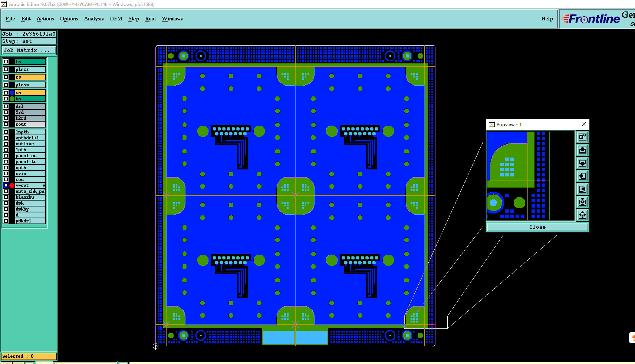Toggle display checkbox for plnss layer
The height and width of the screenshot is (364, 635).
pos(6,85)
